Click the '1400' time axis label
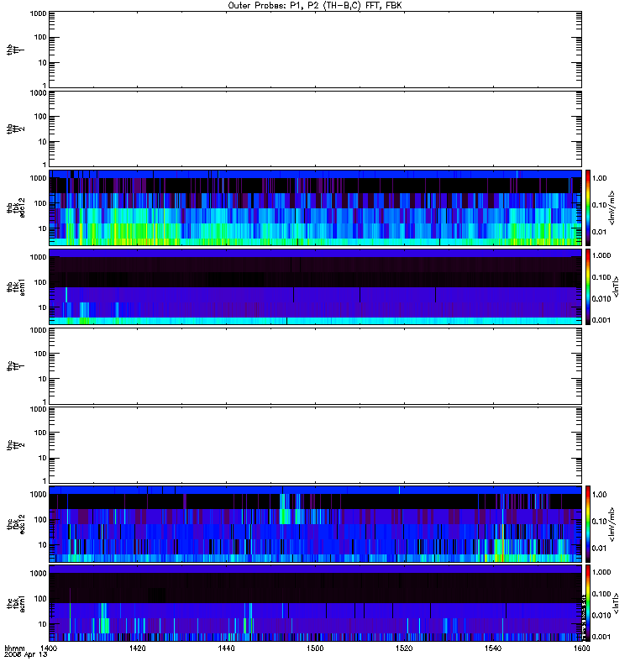Viewport: 630px width, 672px height. pos(48,648)
